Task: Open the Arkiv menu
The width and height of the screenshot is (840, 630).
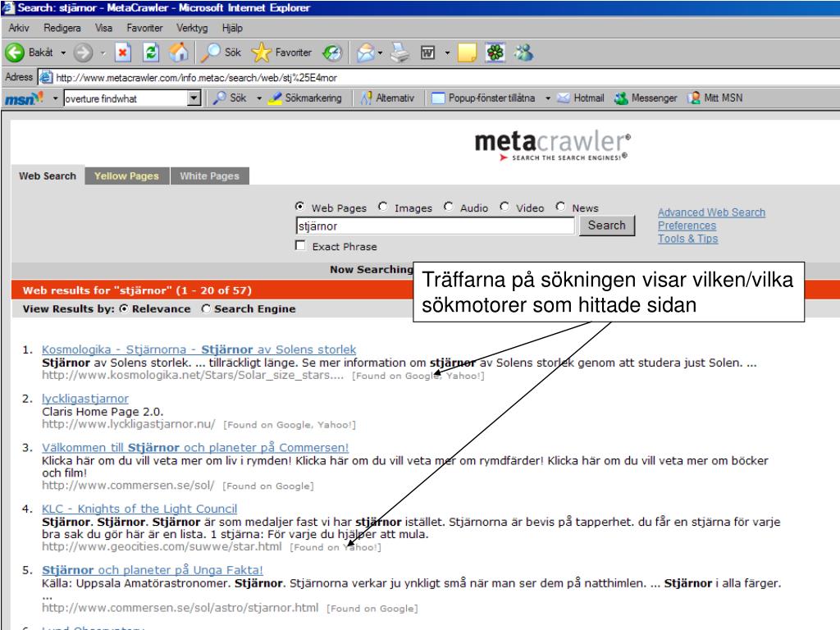Action: [x=19, y=28]
